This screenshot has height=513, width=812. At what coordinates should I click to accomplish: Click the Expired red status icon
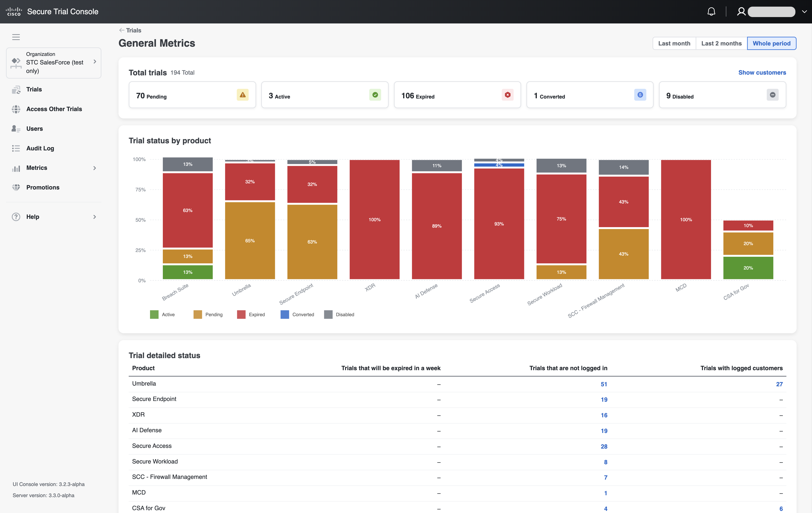point(507,95)
